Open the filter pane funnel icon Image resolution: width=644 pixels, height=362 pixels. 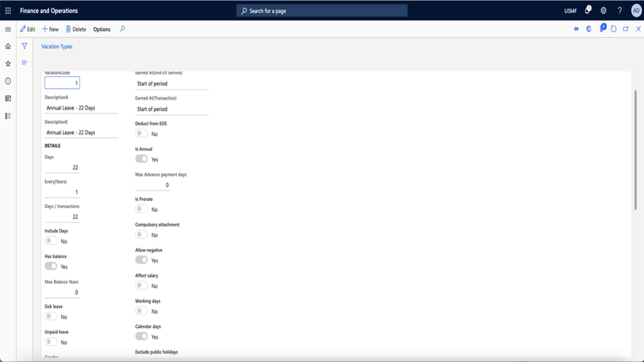[x=24, y=46]
